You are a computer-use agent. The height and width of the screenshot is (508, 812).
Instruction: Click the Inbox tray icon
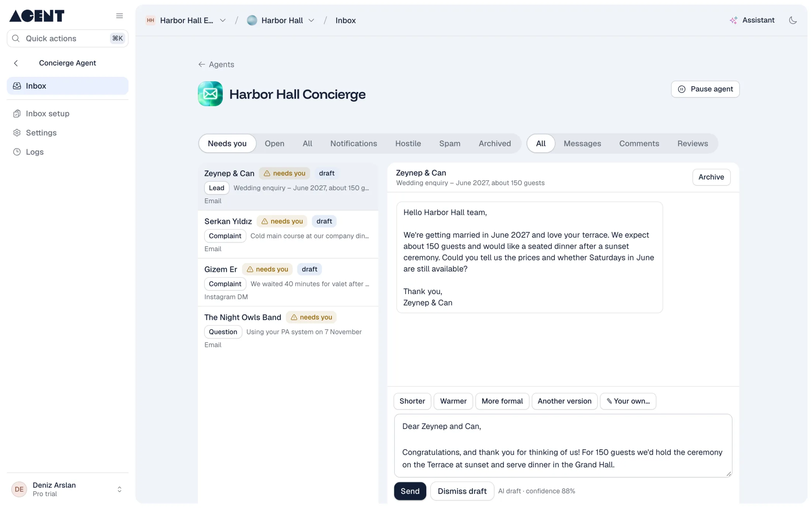pyautogui.click(x=17, y=86)
